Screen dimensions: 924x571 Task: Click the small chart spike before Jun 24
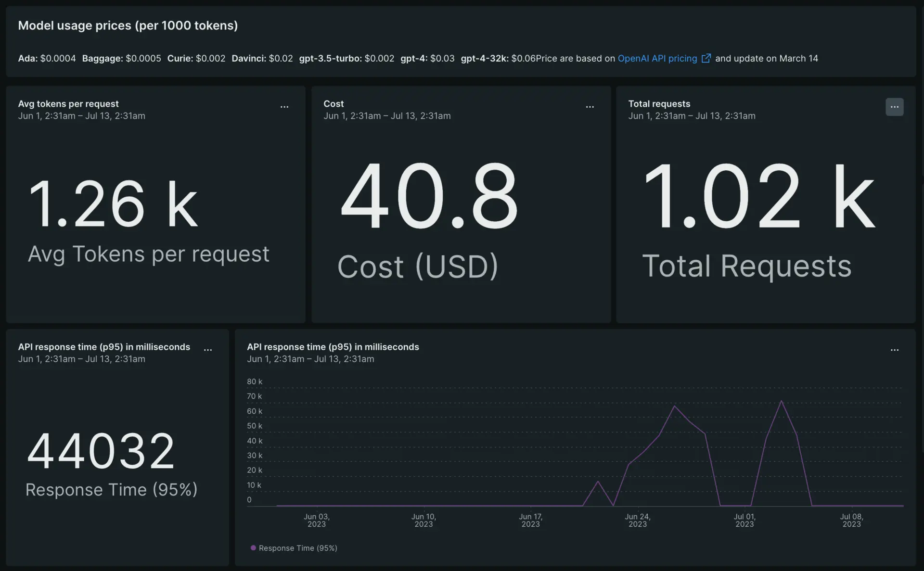pyautogui.click(x=598, y=482)
